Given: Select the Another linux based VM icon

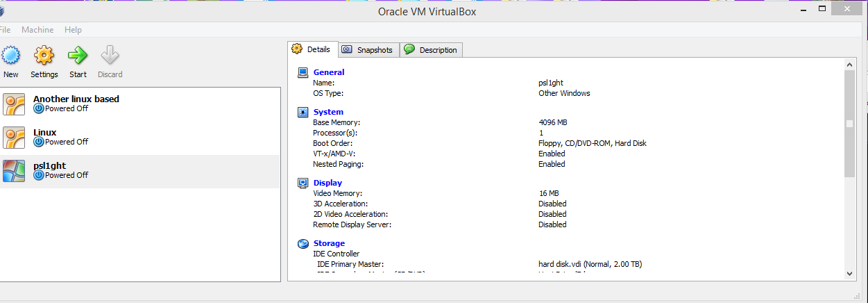Looking at the screenshot, I should click(14, 104).
